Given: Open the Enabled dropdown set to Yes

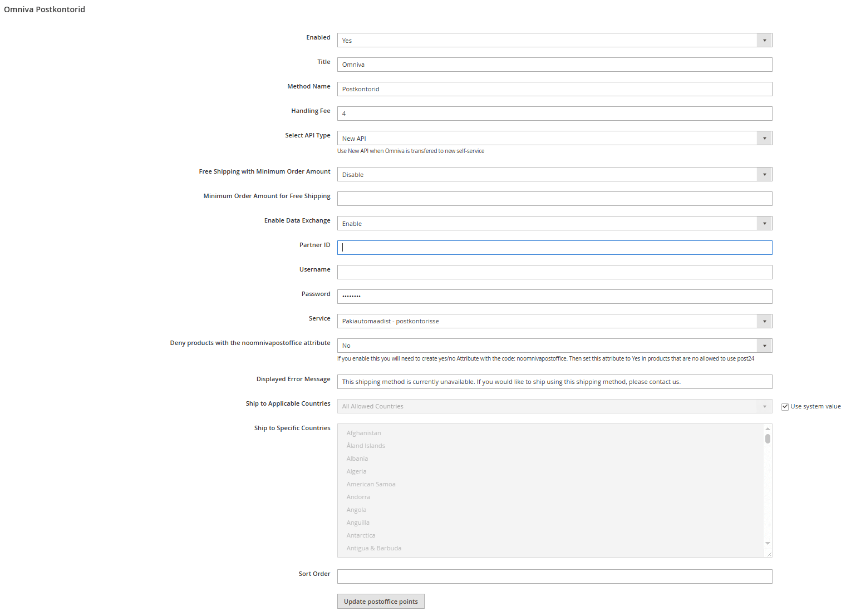Looking at the screenshot, I should tap(554, 40).
